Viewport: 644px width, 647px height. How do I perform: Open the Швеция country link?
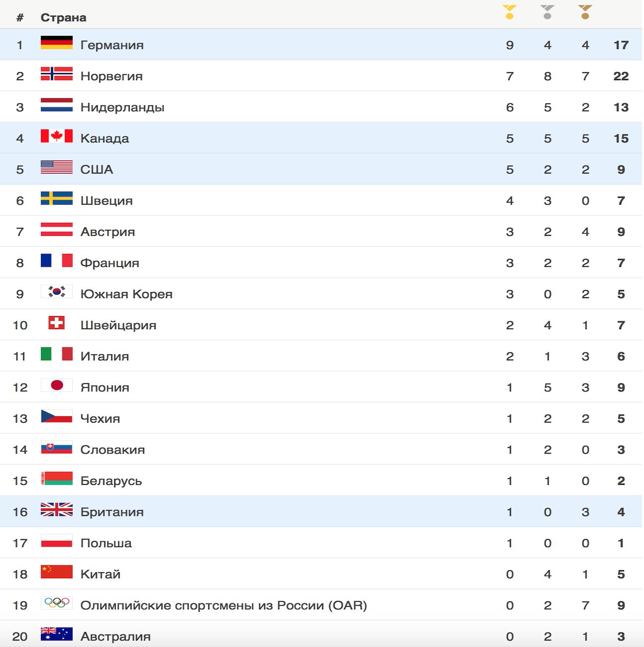(x=107, y=201)
